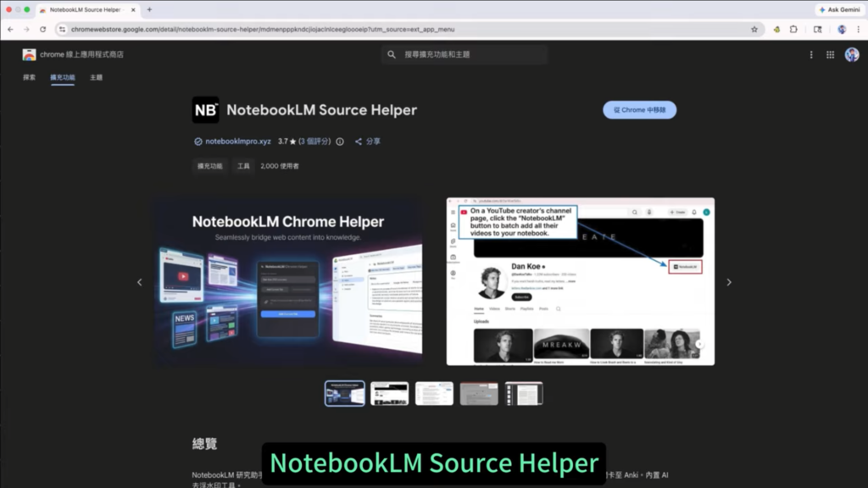The image size is (868, 488).
Task: Switch to the 探索 tab
Action: click(30, 77)
